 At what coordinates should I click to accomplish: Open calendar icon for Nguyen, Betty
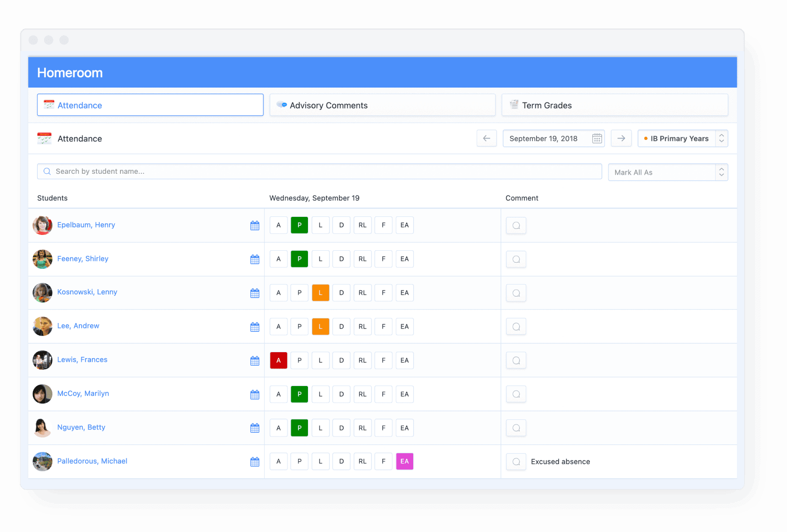point(255,428)
